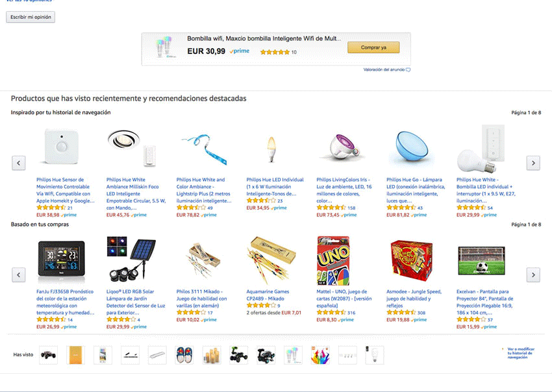Open the Asmodee Jungle Speed product link
Image resolution: width=552 pixels, height=392 pixels.
414,299
